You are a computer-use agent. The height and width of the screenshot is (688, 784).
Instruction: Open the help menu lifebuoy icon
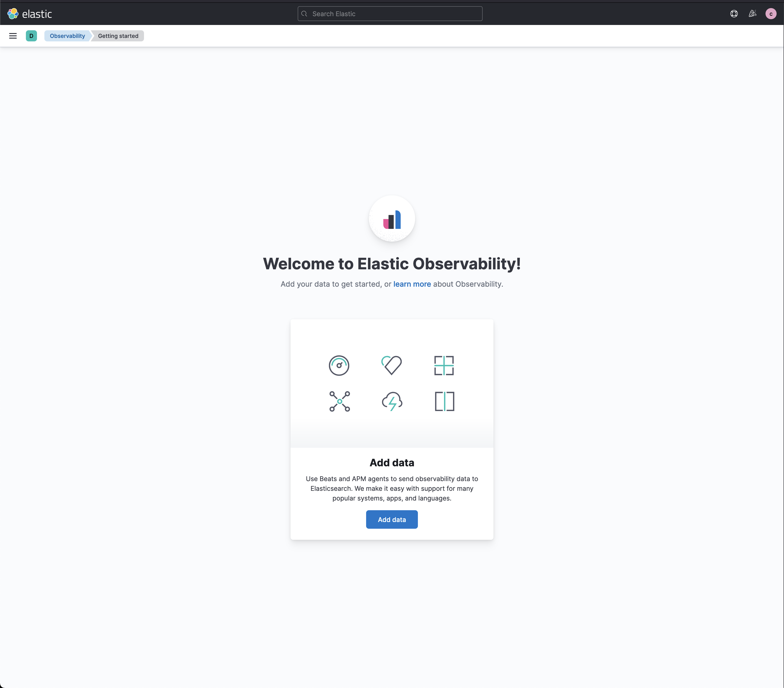(734, 14)
